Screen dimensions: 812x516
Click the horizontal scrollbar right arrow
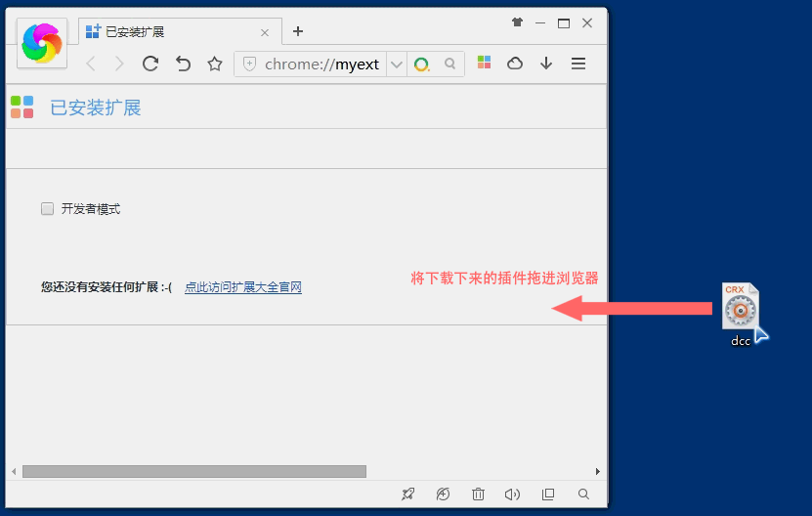coord(598,471)
